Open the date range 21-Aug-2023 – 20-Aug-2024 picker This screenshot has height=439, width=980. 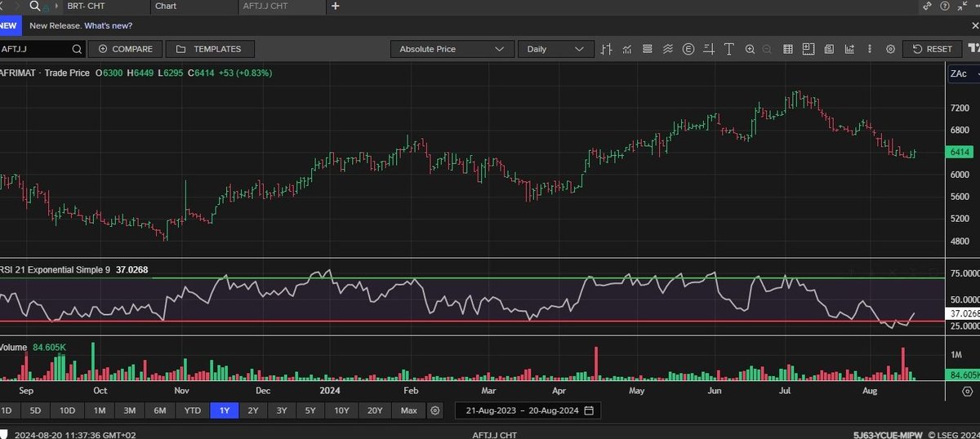529,410
